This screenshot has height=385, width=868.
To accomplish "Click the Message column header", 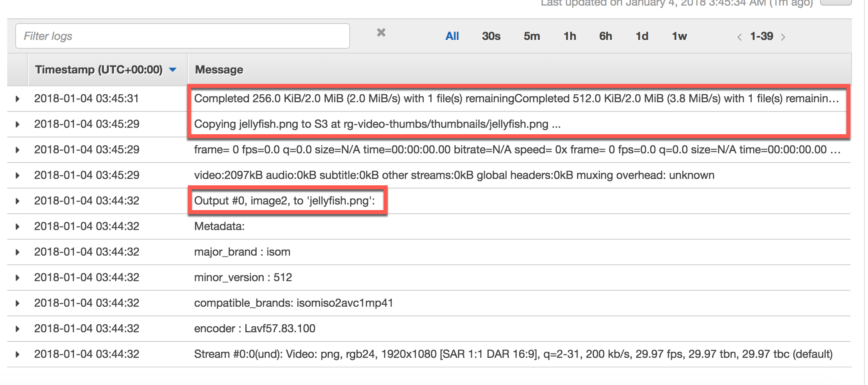I will click(219, 70).
